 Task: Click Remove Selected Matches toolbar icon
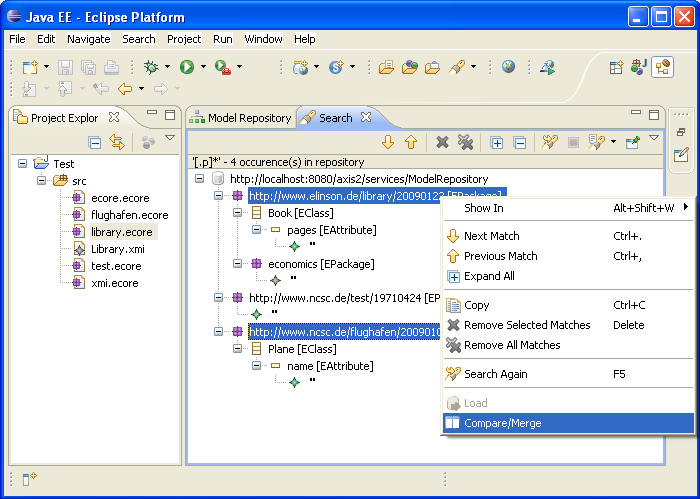coord(442,142)
